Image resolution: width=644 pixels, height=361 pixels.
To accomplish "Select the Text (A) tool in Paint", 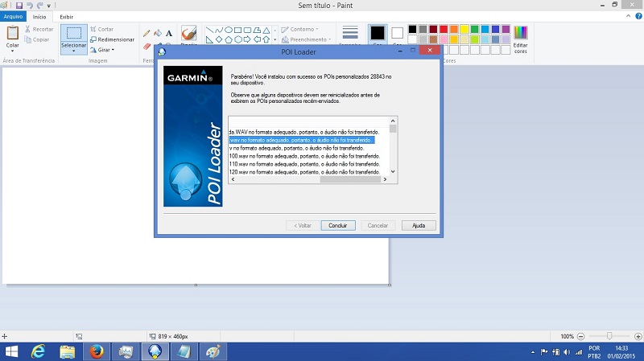I will click(169, 33).
